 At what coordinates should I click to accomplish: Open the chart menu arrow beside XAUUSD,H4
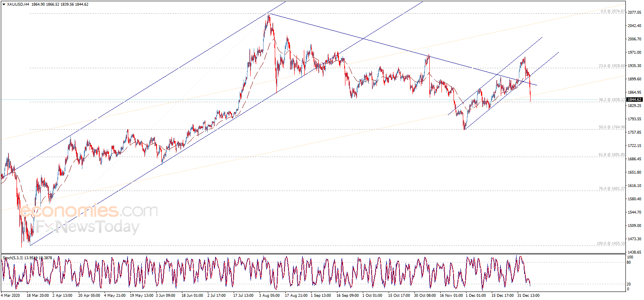pos(4,4)
